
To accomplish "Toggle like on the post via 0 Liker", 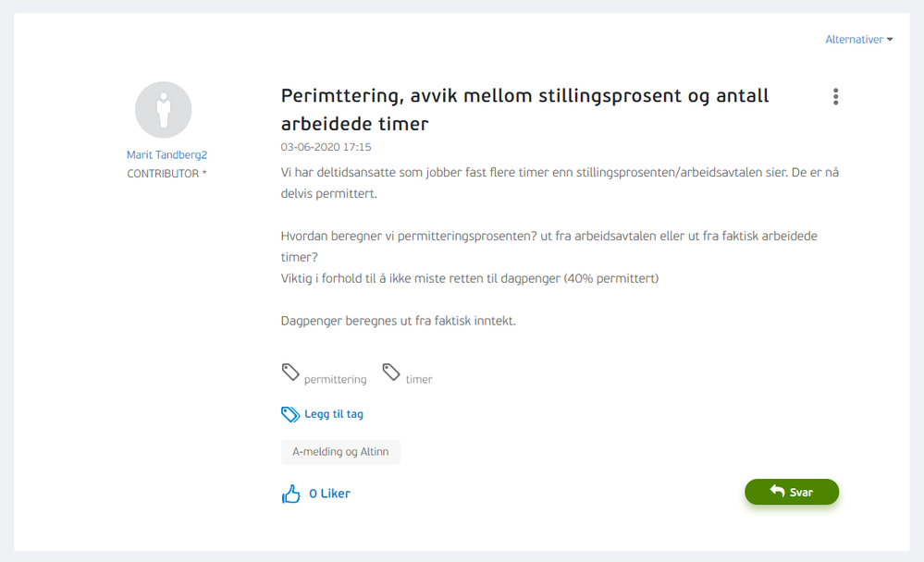I will coord(330,493).
